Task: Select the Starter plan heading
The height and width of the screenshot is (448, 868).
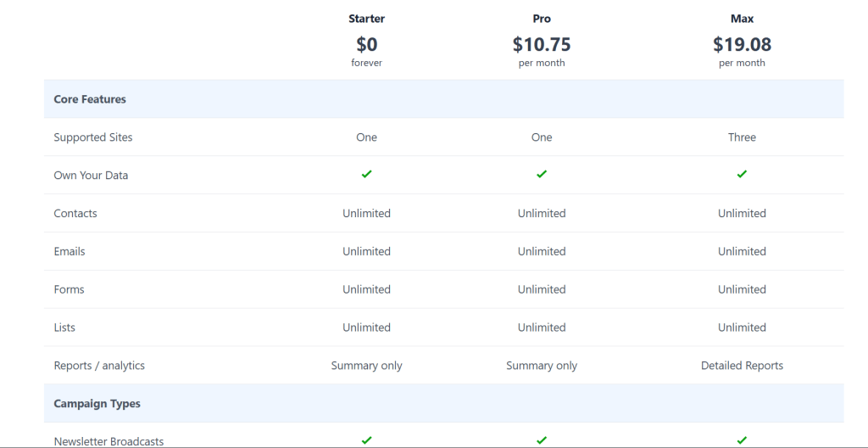Action: pos(367,19)
